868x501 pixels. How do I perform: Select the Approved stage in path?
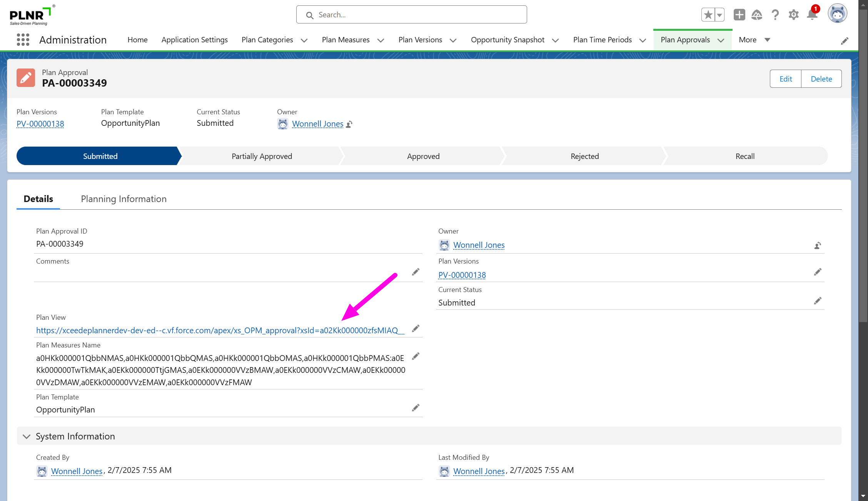tap(423, 156)
